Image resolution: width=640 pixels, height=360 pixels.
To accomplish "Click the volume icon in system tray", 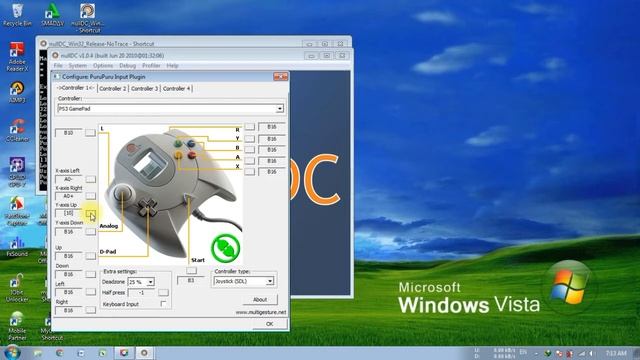I will pos(592,353).
